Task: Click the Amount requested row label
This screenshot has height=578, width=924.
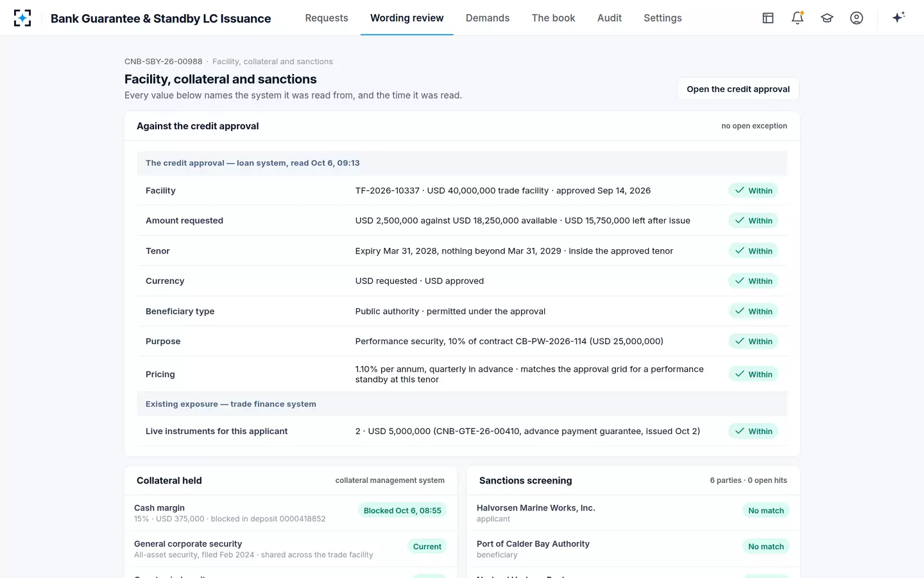Action: coord(184,221)
